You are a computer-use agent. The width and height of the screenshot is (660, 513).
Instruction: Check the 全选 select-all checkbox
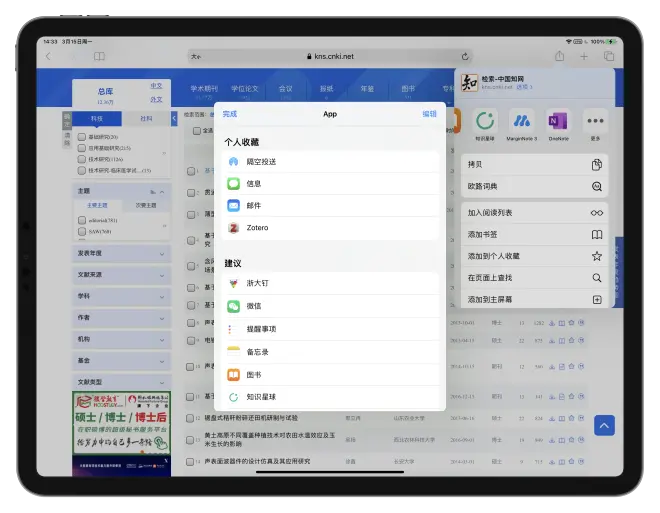197,131
